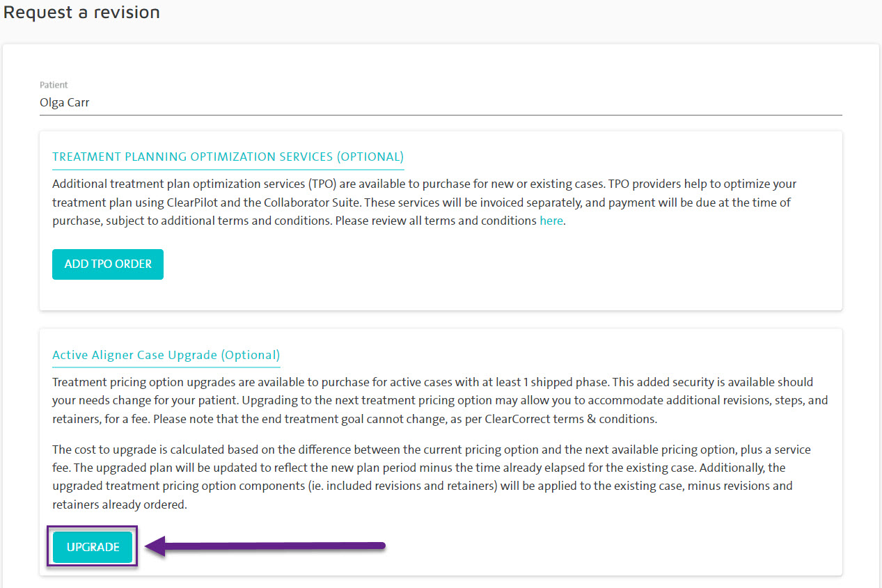The width and height of the screenshot is (882, 588).
Task: Click the '(OPTIONAL)' text in TPO heading
Action: (x=370, y=157)
